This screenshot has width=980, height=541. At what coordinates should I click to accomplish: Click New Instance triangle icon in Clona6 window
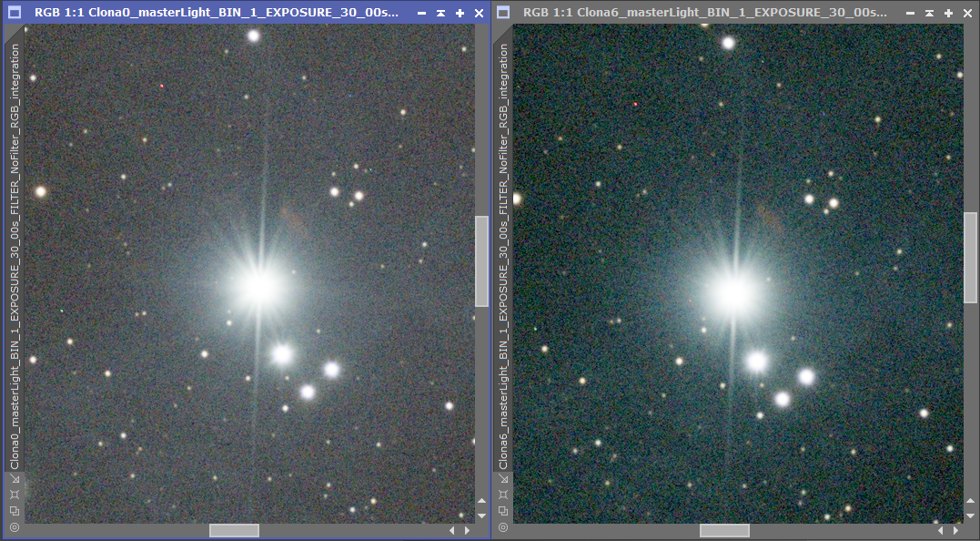point(503,478)
